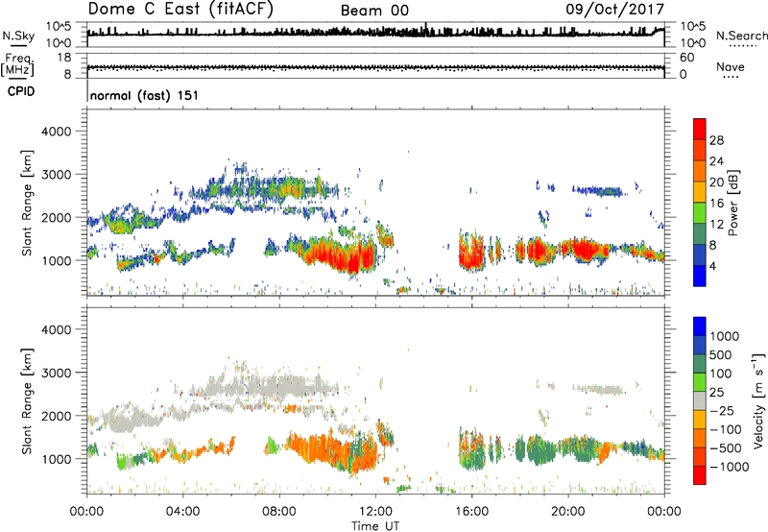768x532 pixels.
Task: Click the '18' frequency axis value
Action: (x=64, y=58)
